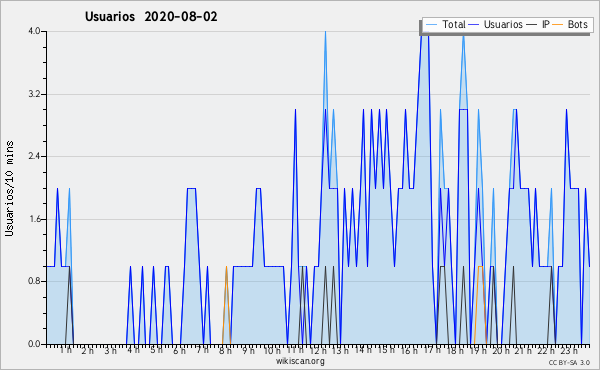Click the 'CC BY-SA 3.0' license text
Viewport: 600px width, 370px height.
[569, 363]
